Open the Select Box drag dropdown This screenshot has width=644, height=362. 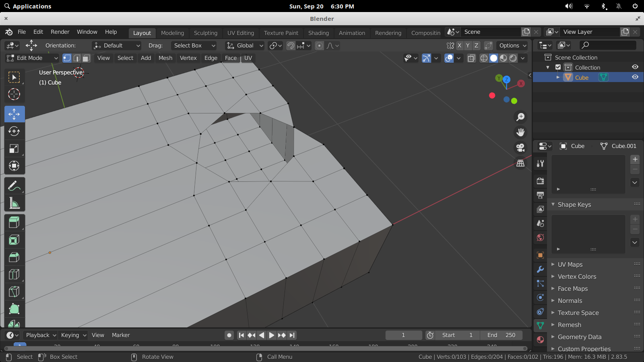tap(194, 45)
